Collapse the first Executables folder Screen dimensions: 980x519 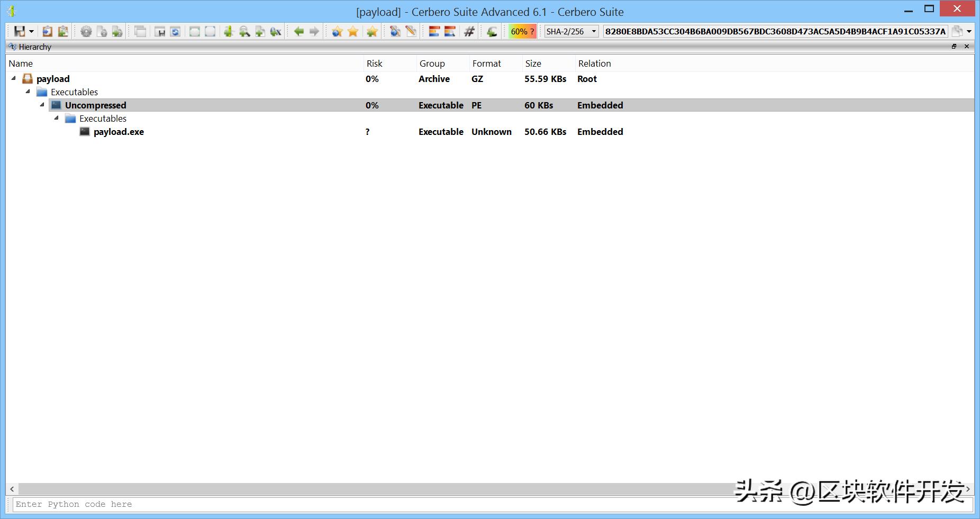[x=28, y=92]
